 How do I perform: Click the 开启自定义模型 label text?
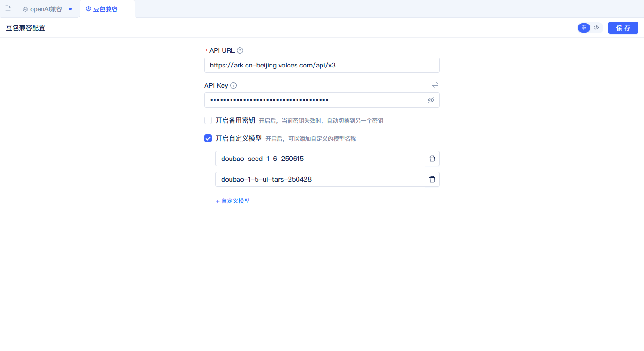[239, 138]
